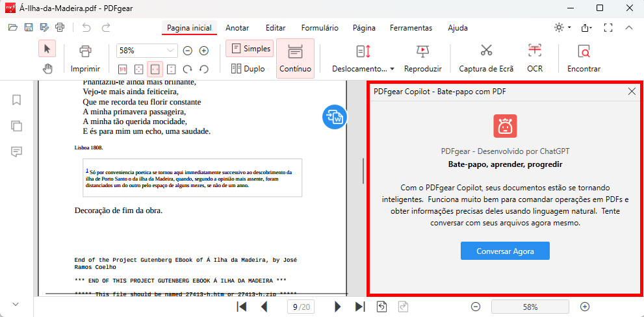Click the Save As icon with pencil
Image resolution: width=644 pixels, height=317 pixels.
click(44, 28)
